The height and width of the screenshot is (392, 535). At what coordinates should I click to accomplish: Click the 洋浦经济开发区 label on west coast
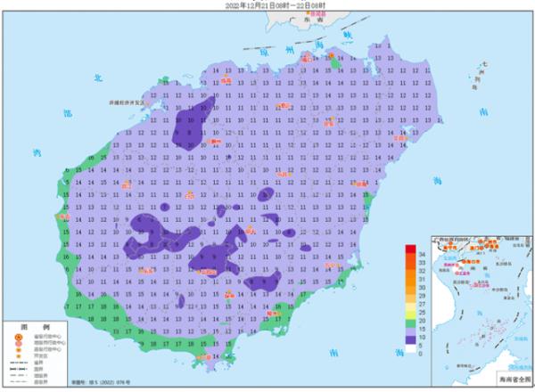(128, 103)
